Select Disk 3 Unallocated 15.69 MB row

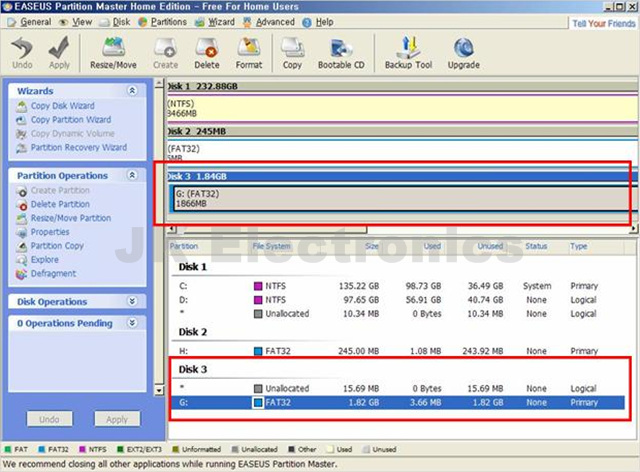tap(397, 388)
